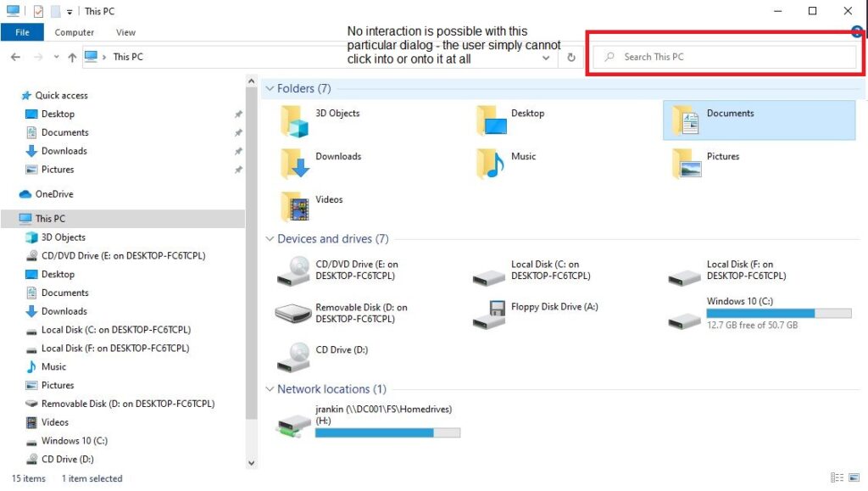Collapse the Network locations group

click(x=270, y=389)
